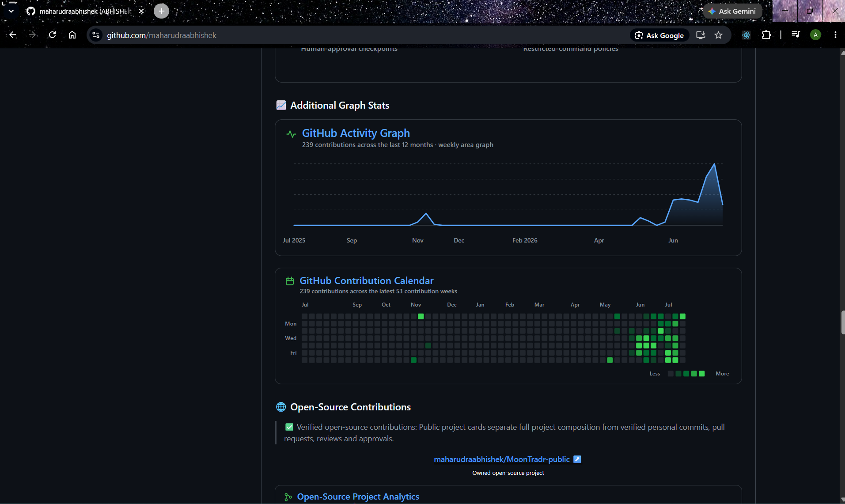Click the 'Additional Graph Stats' heading
This screenshot has height=504, width=845.
coord(340,105)
